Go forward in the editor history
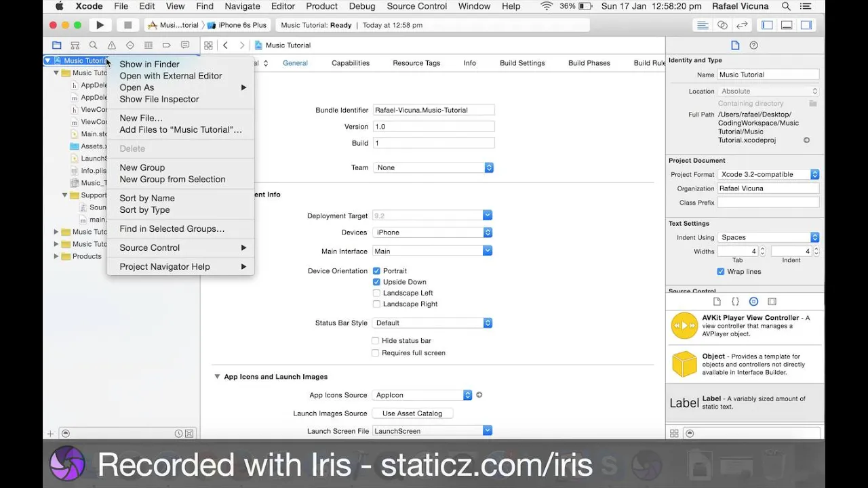 [243, 45]
